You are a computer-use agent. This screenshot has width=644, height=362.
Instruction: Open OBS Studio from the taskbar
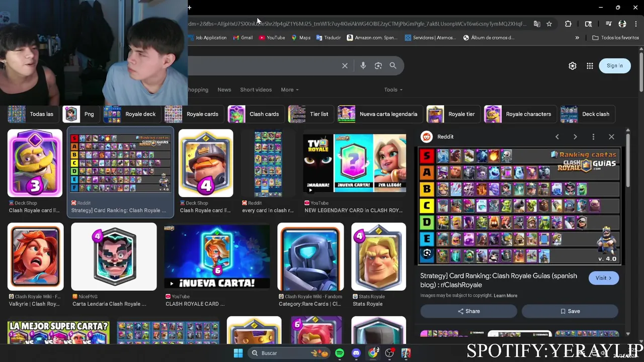(x=389, y=353)
